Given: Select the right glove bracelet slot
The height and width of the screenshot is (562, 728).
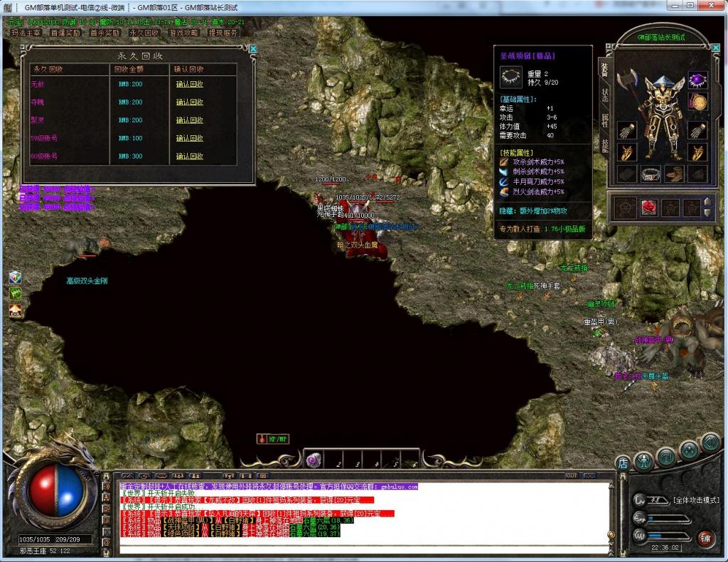Looking at the screenshot, I should pyautogui.click(x=697, y=130).
